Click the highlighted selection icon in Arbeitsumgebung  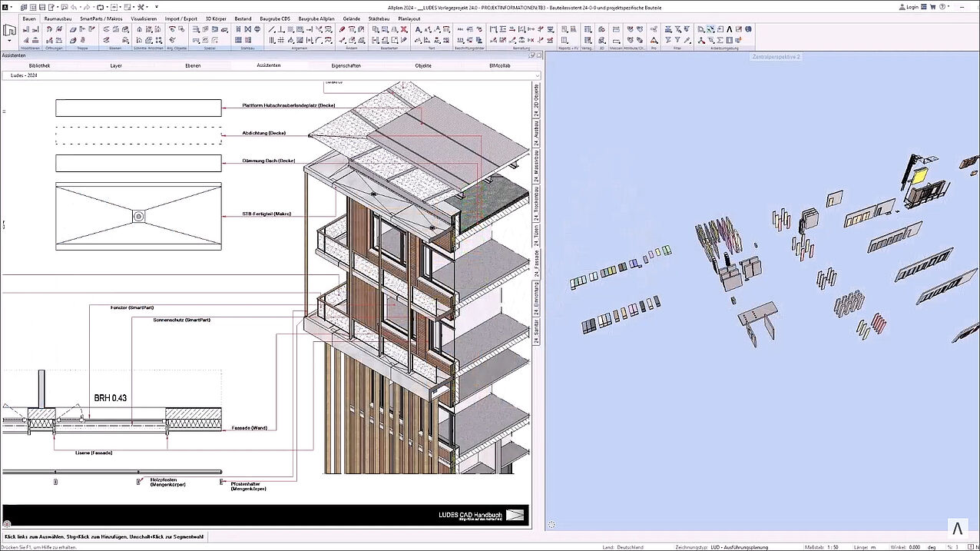click(709, 29)
